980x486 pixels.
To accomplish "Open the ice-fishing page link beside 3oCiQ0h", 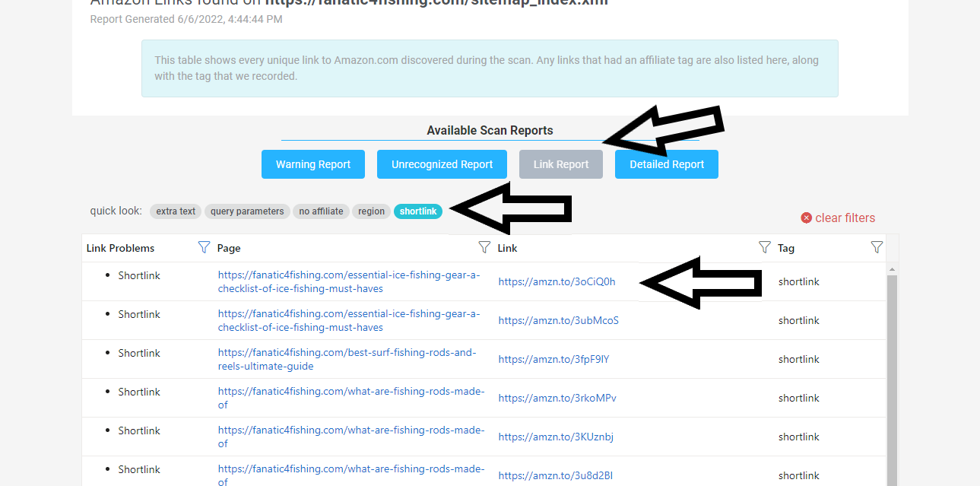I will click(349, 281).
